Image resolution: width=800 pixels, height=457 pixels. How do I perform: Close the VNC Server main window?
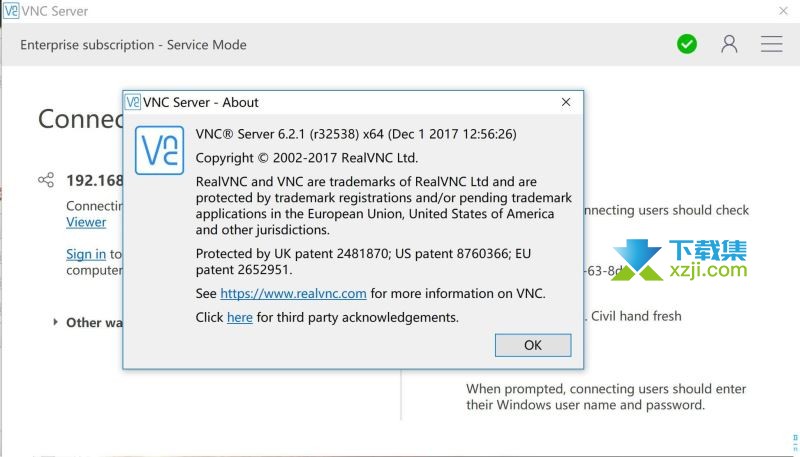tap(784, 11)
